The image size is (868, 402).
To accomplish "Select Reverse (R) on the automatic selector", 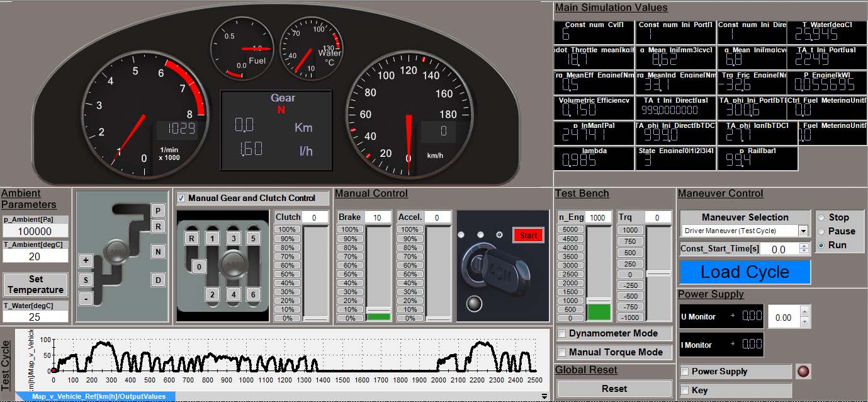I will 159,226.
